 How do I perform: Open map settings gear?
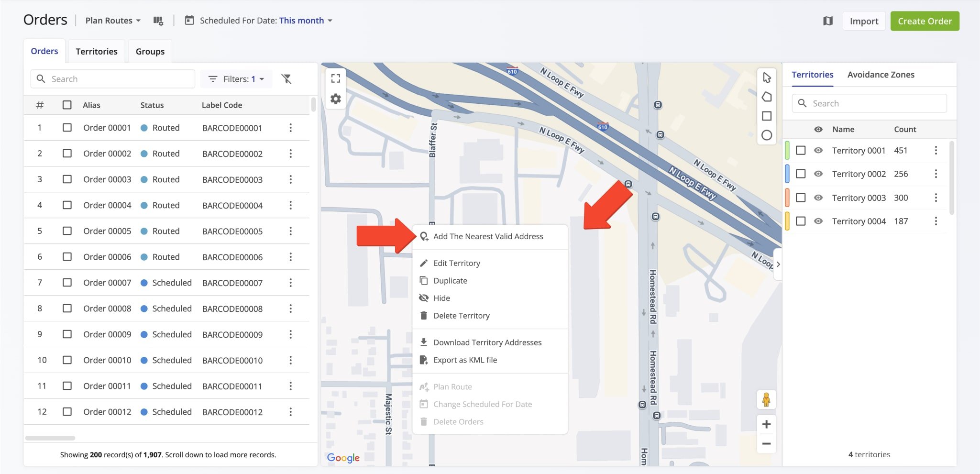[336, 99]
